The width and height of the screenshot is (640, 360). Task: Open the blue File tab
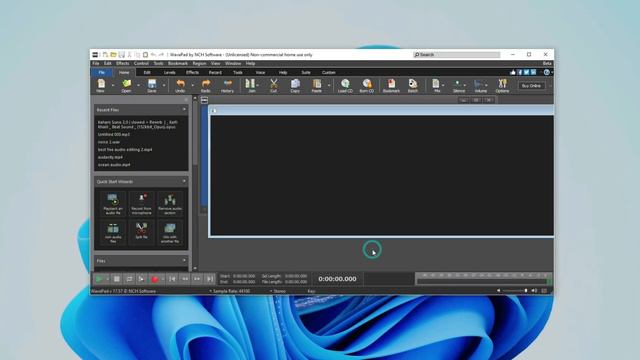(x=101, y=72)
